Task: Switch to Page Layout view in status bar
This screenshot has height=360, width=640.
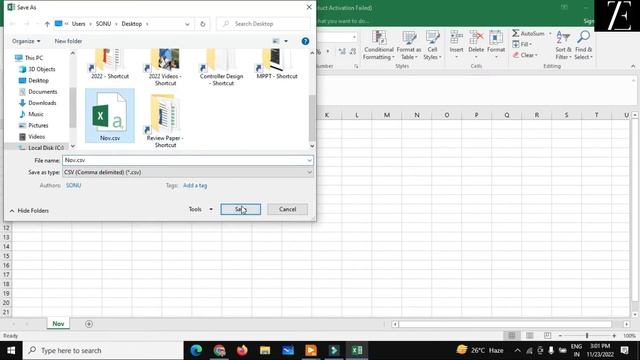Action: click(x=529, y=336)
